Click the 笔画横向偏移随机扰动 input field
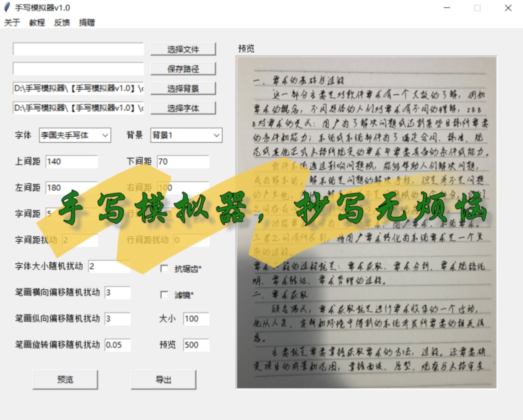This screenshot has height=420, width=523. pyautogui.click(x=117, y=292)
